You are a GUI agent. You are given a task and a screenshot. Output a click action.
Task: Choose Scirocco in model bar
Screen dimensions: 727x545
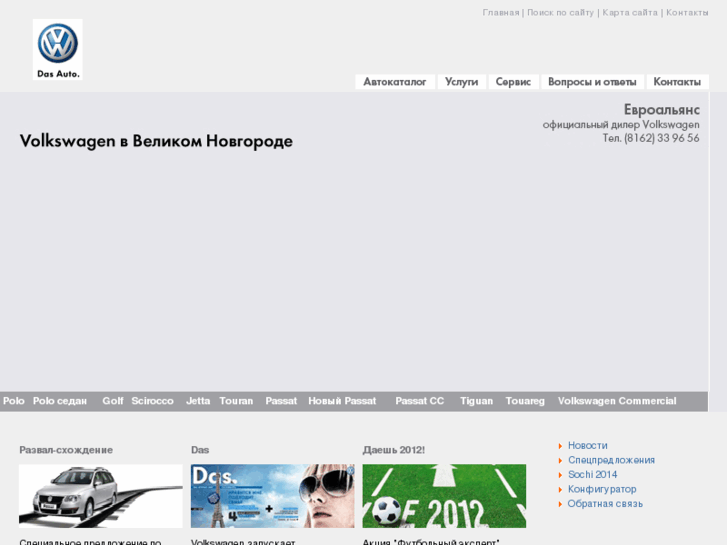pos(152,401)
